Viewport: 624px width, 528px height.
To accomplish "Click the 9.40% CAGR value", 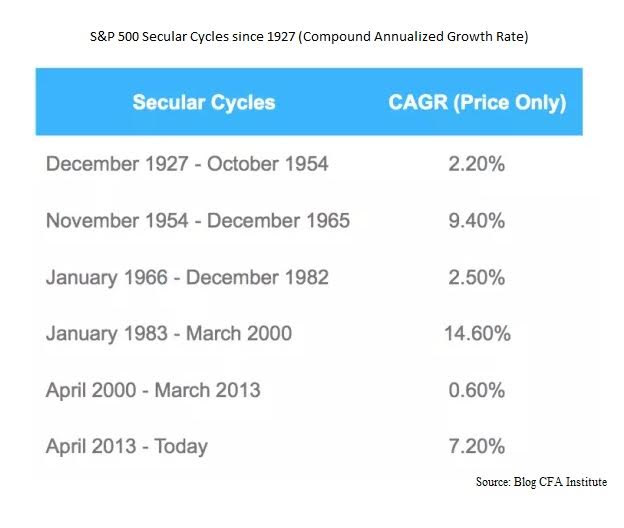I will click(477, 220).
